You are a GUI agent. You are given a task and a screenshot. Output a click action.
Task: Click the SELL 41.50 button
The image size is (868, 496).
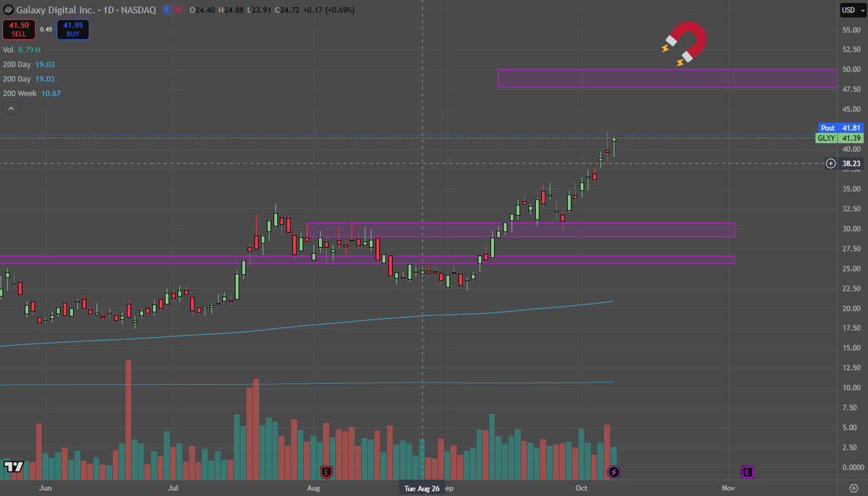(x=18, y=29)
